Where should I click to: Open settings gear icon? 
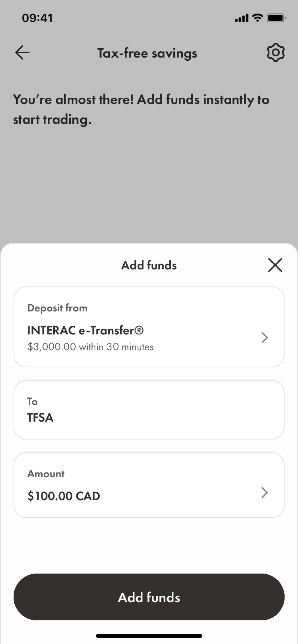[275, 53]
